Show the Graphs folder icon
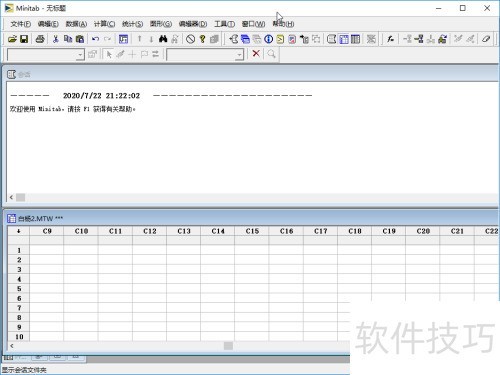 pyautogui.click(x=257, y=39)
